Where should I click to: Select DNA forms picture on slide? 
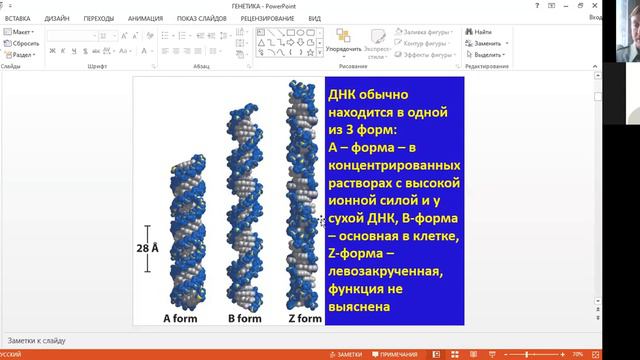point(229,201)
